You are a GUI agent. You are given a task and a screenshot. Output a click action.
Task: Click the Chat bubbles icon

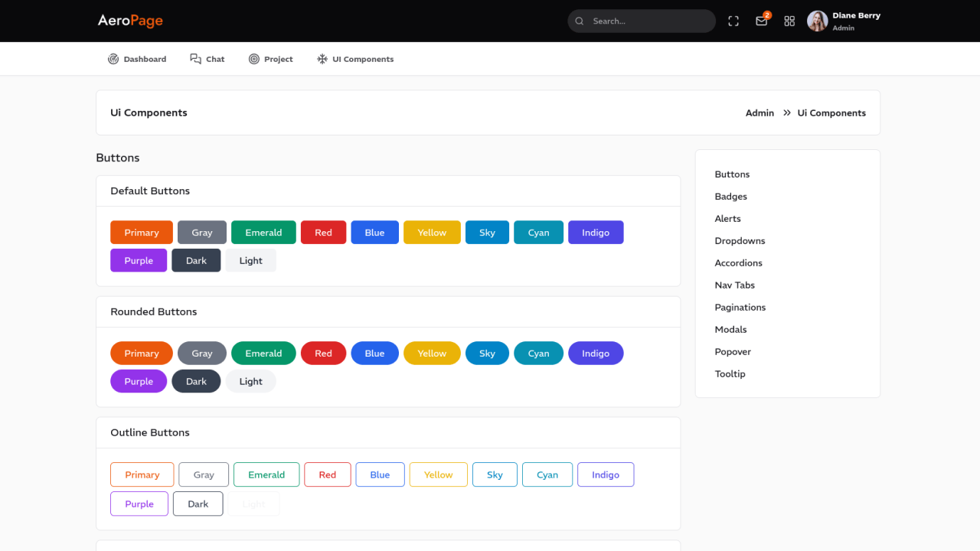tap(196, 59)
